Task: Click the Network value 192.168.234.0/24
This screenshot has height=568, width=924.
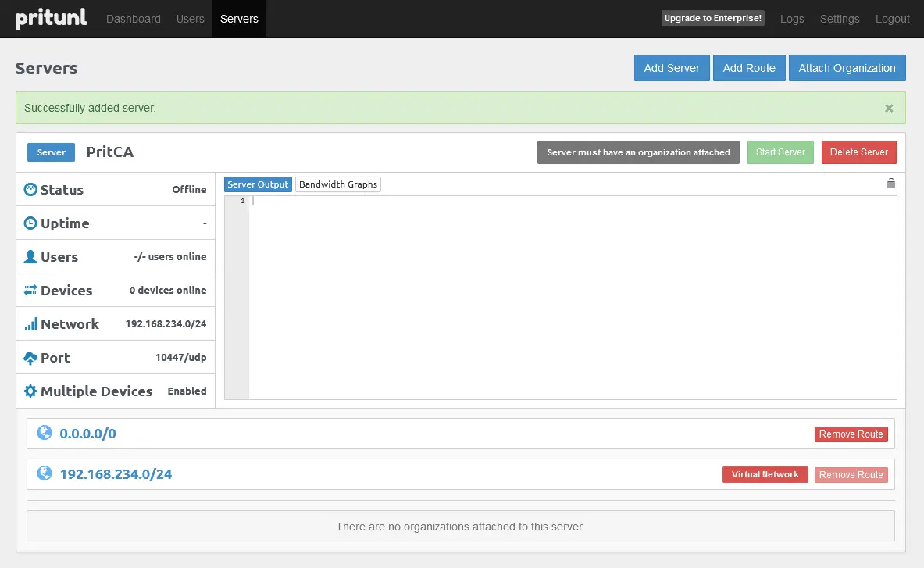Action: [x=166, y=323]
